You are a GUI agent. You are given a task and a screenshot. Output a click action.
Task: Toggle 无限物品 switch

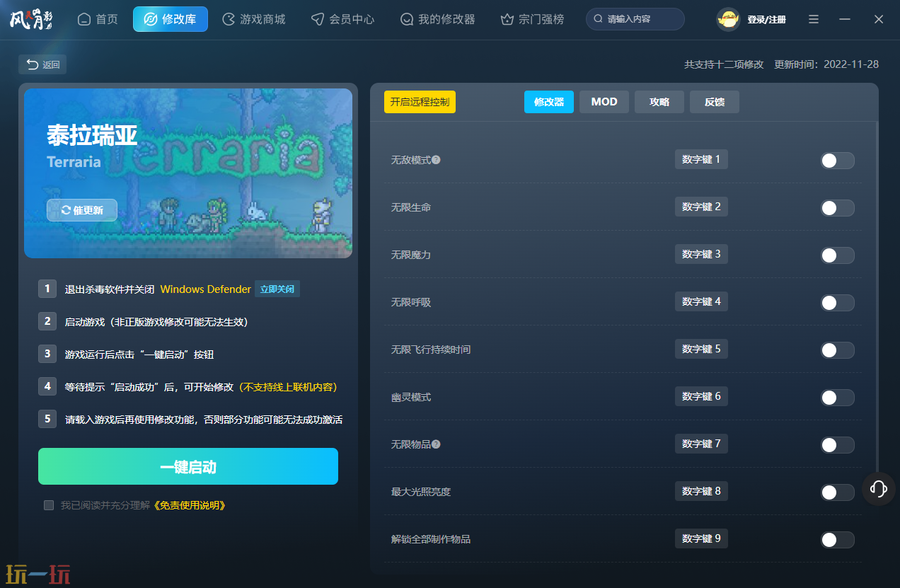838,445
